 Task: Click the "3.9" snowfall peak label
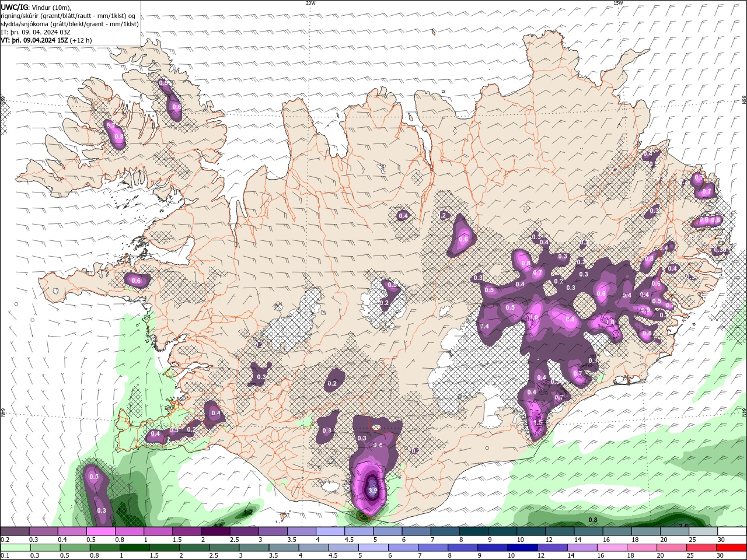click(373, 491)
